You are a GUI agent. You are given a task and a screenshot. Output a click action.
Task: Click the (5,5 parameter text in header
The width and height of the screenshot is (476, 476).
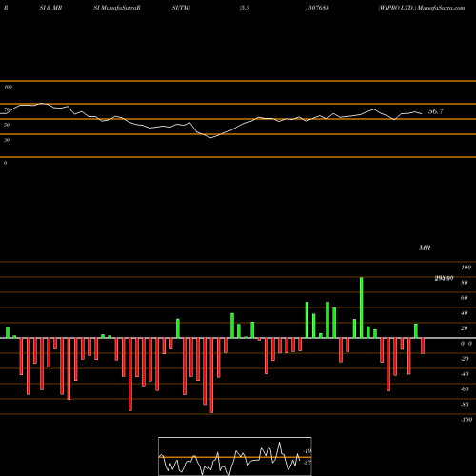[245, 8]
